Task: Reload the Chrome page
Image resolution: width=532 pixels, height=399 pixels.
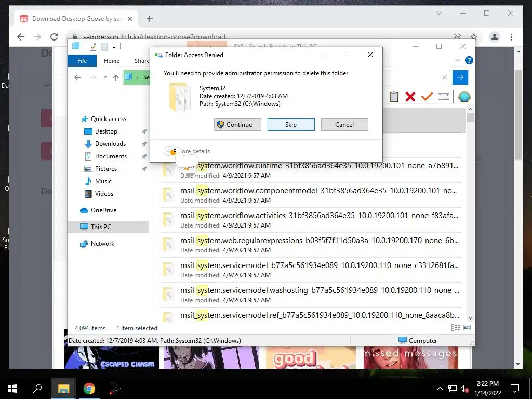Action: click(54, 37)
